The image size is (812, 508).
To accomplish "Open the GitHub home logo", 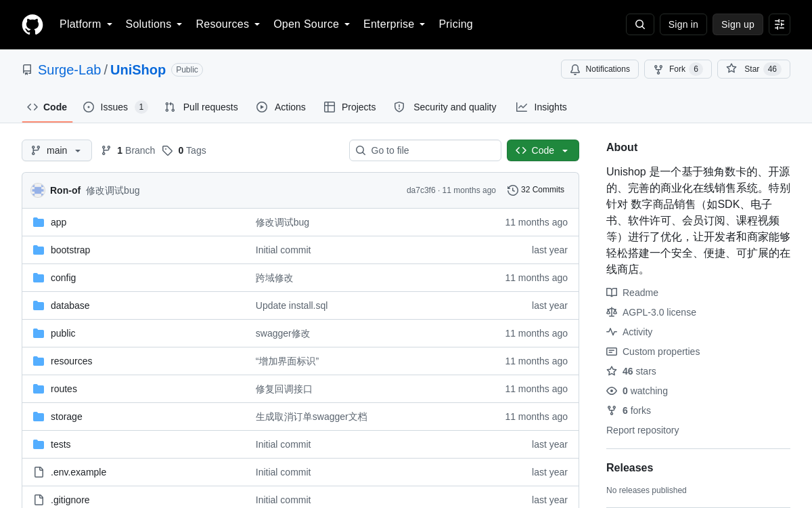I will coord(32,24).
